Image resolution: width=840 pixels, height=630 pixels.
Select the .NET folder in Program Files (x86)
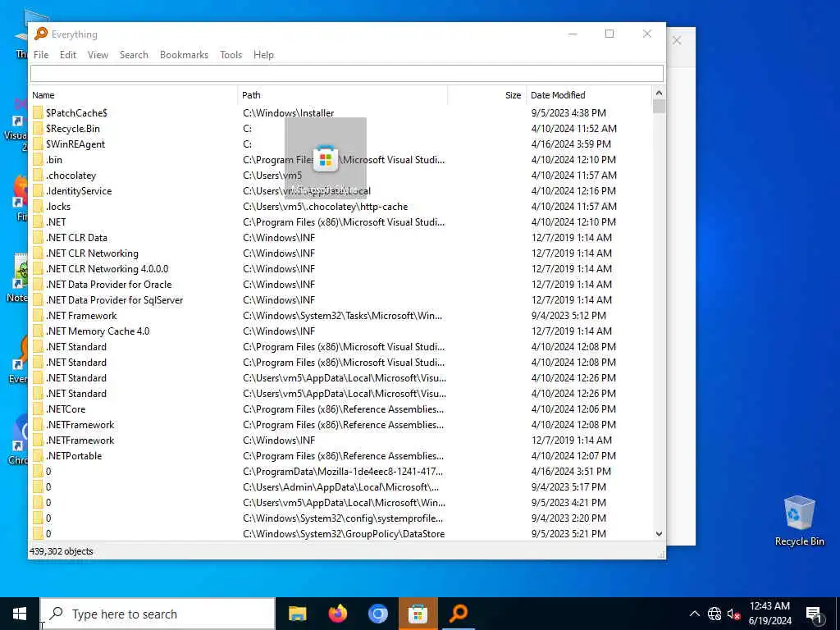[x=57, y=221]
